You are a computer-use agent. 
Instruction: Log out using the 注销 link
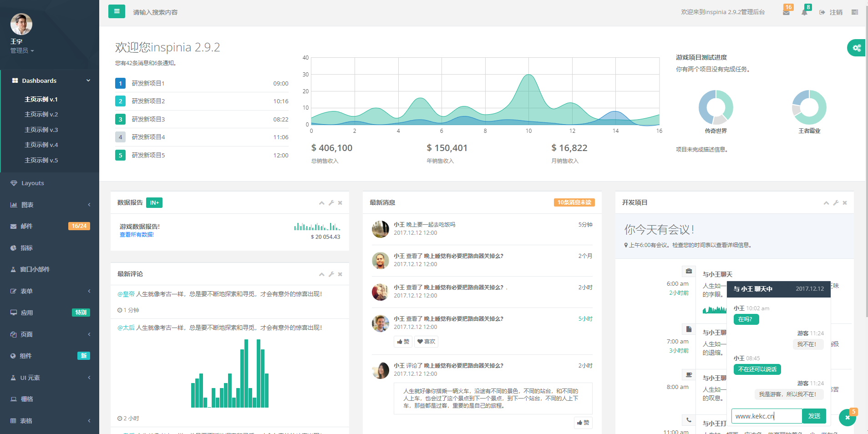point(832,12)
